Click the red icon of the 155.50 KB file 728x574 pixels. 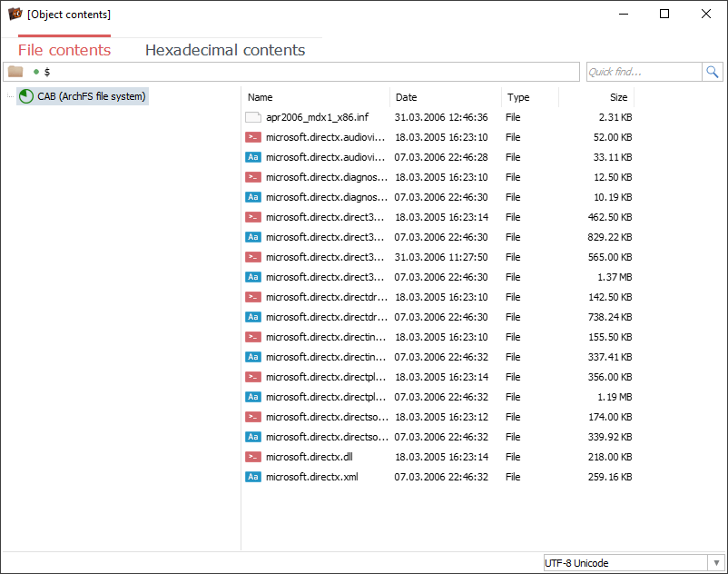pos(253,337)
